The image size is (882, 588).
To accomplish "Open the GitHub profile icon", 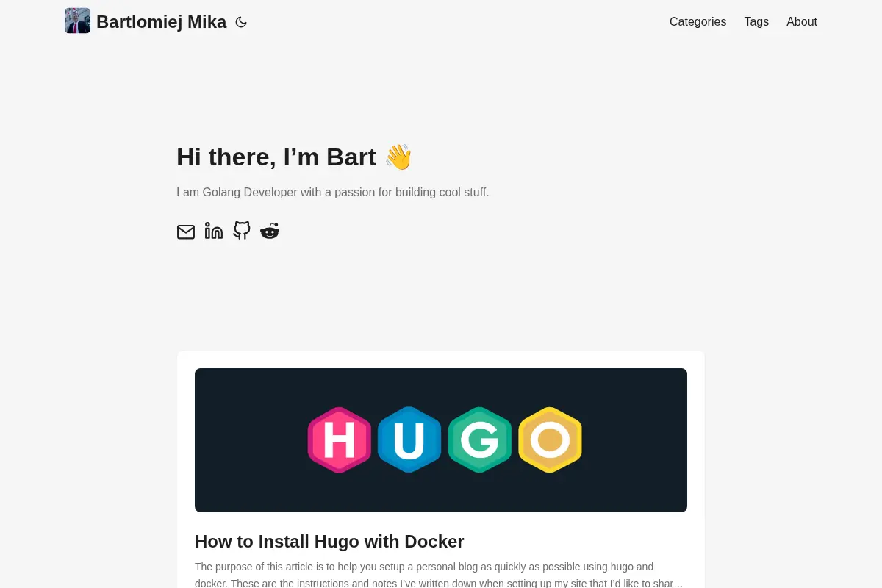I will (x=242, y=231).
